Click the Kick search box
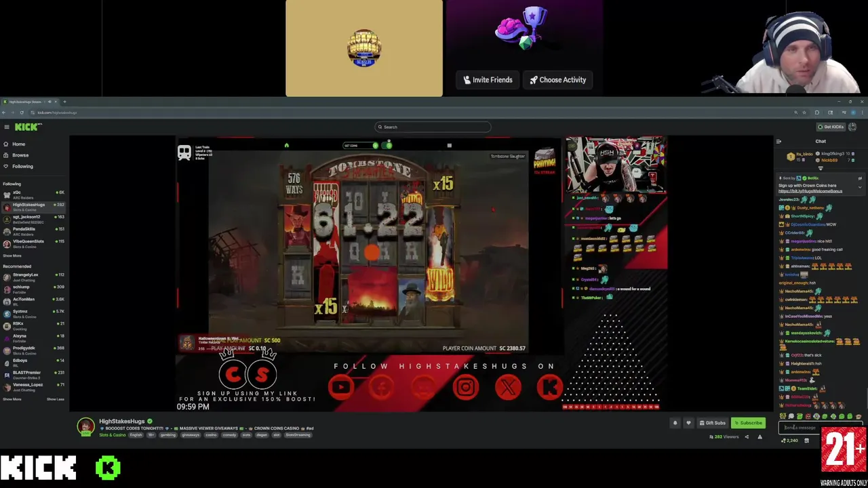This screenshot has width=868, height=488. point(433,127)
